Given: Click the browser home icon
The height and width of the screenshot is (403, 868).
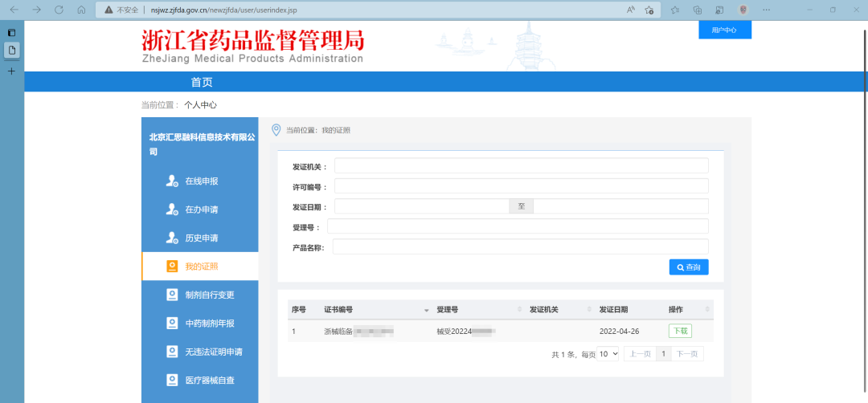Looking at the screenshot, I should [x=81, y=10].
